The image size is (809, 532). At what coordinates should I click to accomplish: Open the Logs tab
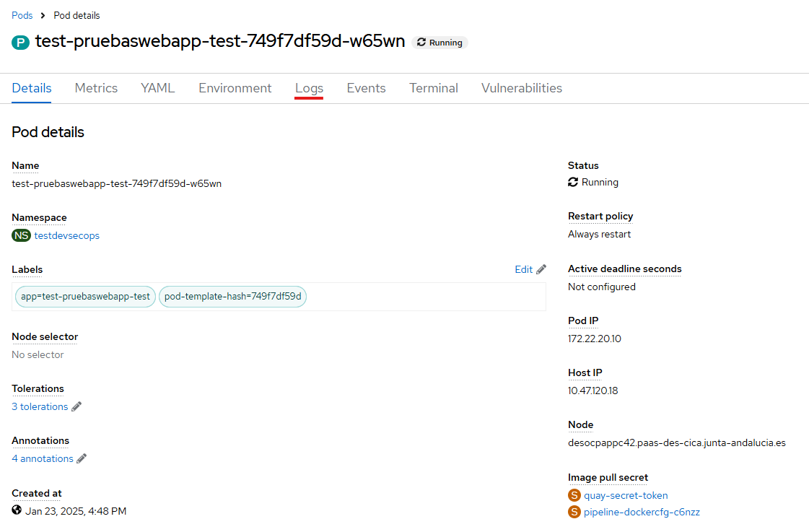309,88
